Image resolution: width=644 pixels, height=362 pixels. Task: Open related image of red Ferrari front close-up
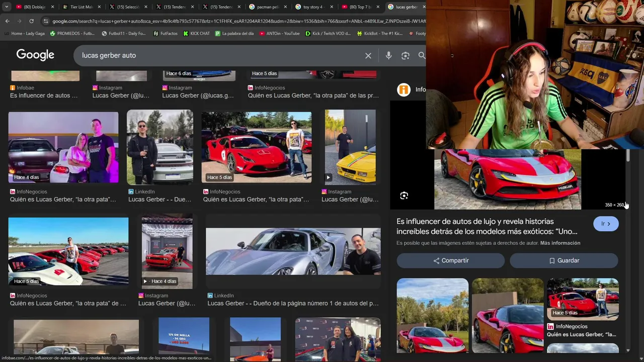click(508, 316)
